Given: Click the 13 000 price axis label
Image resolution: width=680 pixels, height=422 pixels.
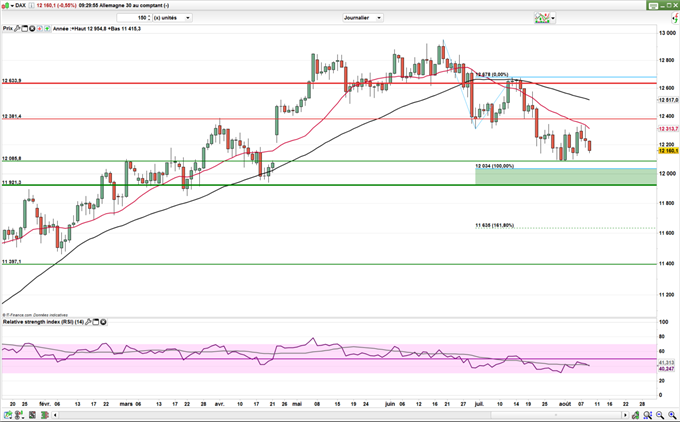Looking at the screenshot, I should (667, 33).
